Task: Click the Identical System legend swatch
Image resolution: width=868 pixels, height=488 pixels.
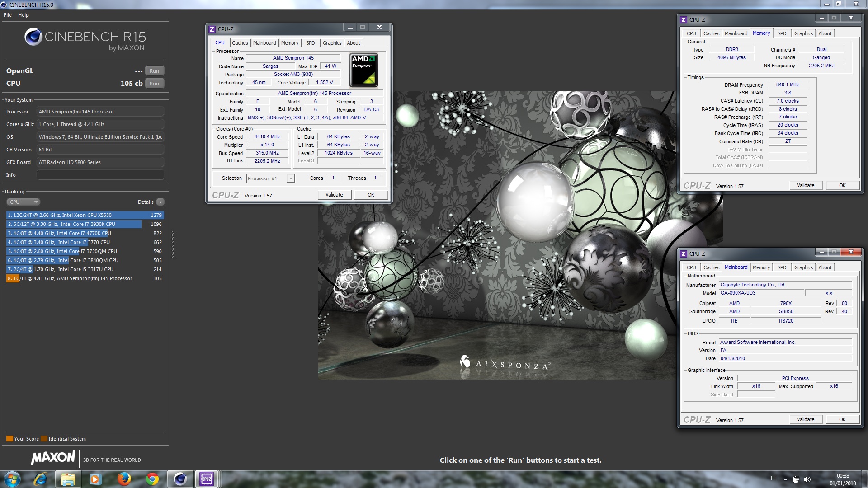Action: [44, 439]
